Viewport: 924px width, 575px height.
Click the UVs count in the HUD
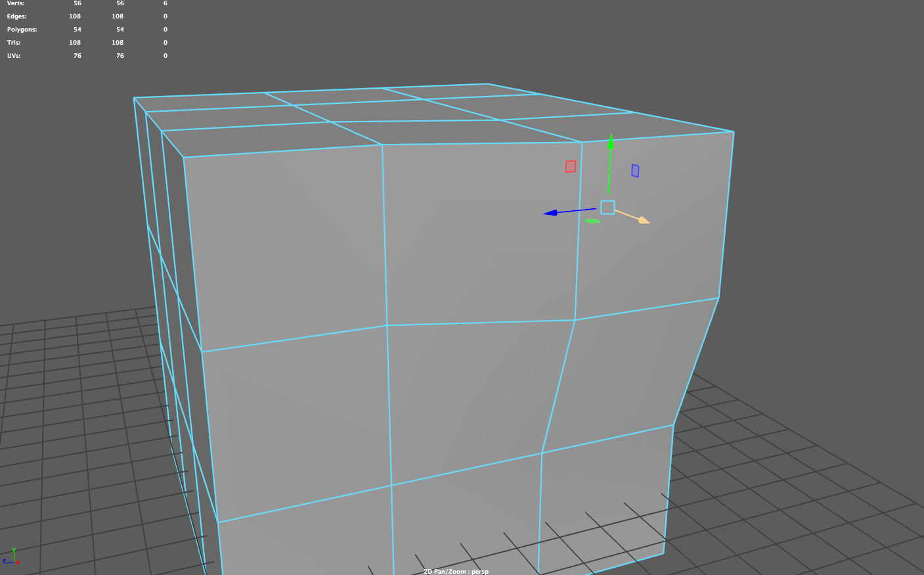coord(77,55)
